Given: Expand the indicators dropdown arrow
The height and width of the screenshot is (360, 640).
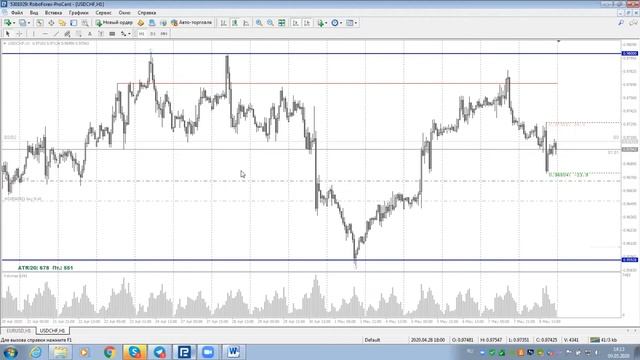Looking at the screenshot, I should tap(326, 23).
